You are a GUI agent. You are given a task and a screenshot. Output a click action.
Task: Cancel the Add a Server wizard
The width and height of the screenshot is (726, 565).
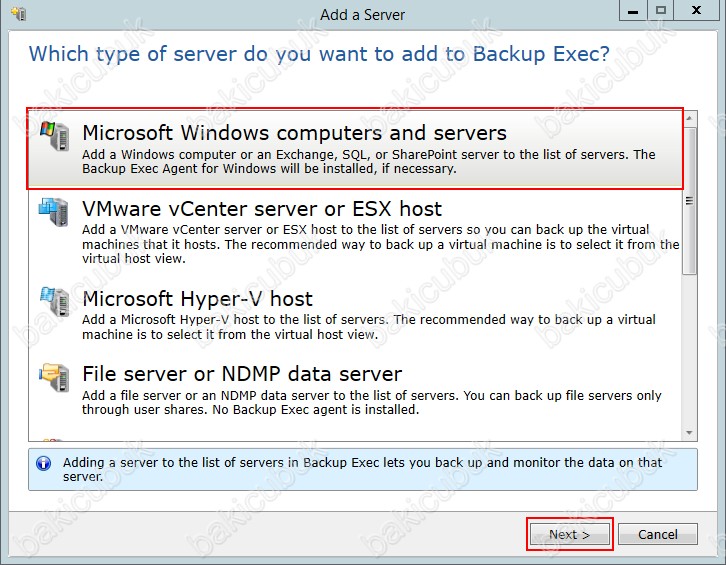[657, 534]
